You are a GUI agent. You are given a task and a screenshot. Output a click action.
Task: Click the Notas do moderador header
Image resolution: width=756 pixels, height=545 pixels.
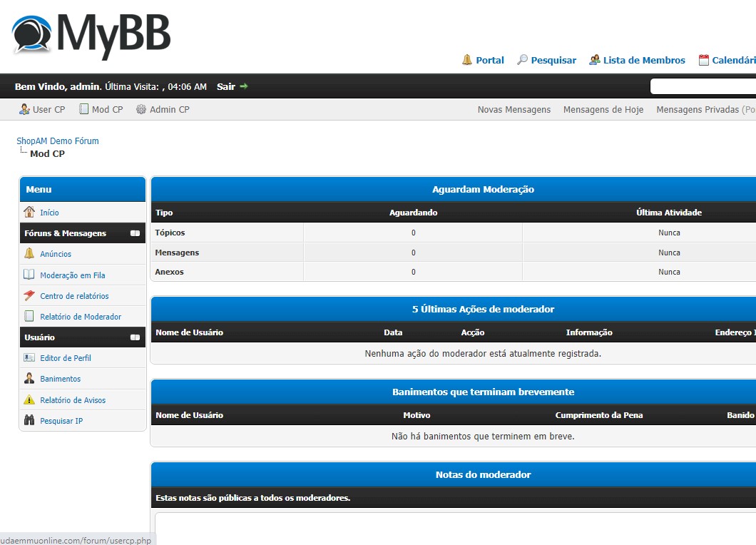[483, 475]
